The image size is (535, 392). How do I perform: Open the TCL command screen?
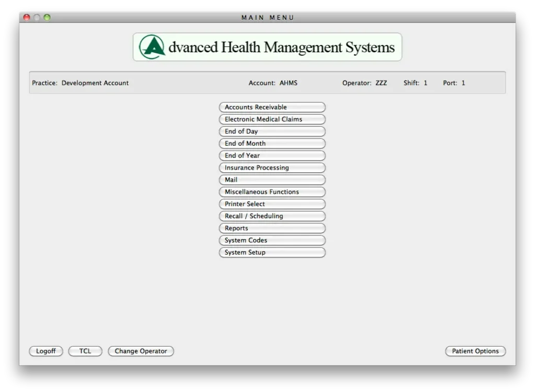tap(85, 351)
